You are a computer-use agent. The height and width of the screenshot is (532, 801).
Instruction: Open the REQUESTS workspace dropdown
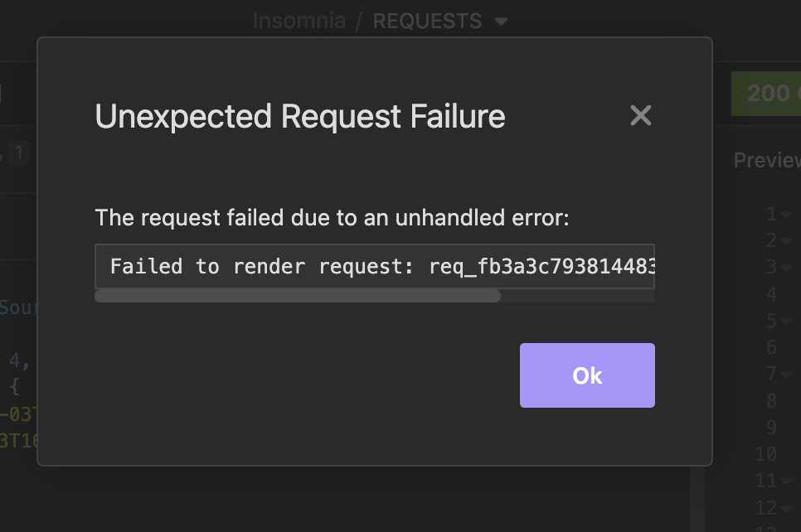[x=501, y=21]
